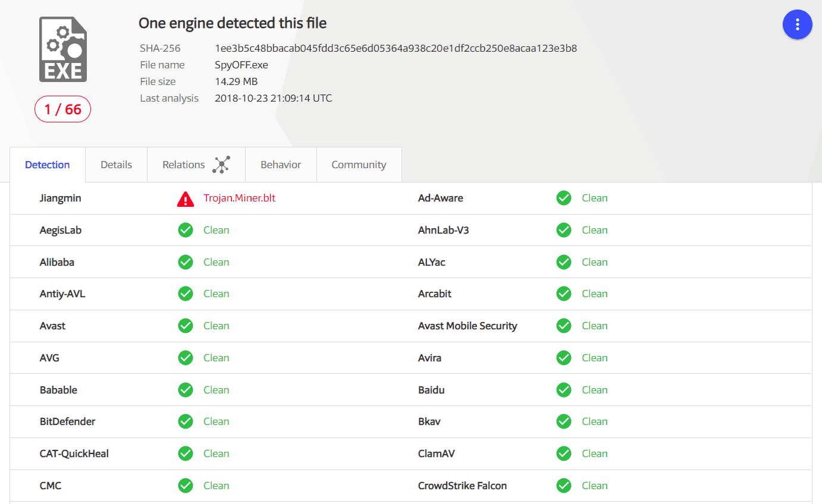Click the Avast Mobile Security engine name
Viewport: 822px width, 504px height.
point(468,326)
